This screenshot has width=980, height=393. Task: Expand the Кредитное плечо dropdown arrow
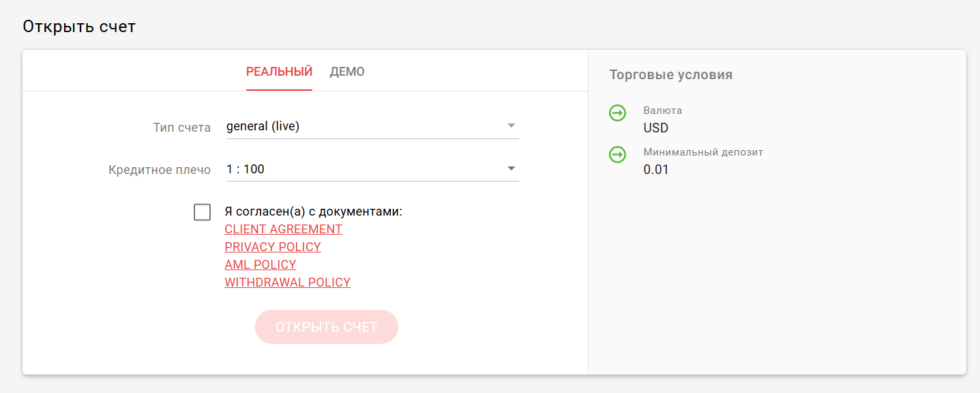[x=511, y=169]
